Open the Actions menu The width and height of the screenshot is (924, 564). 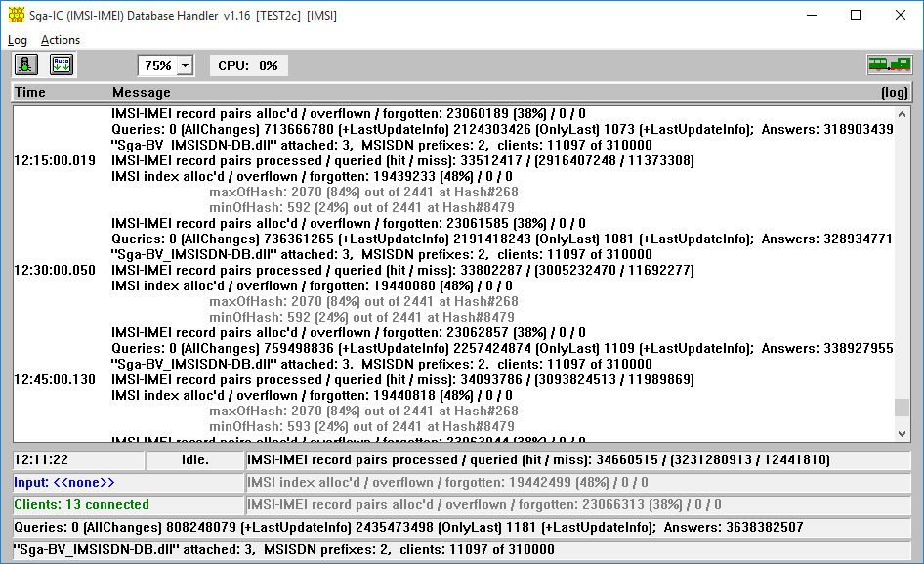(61, 40)
